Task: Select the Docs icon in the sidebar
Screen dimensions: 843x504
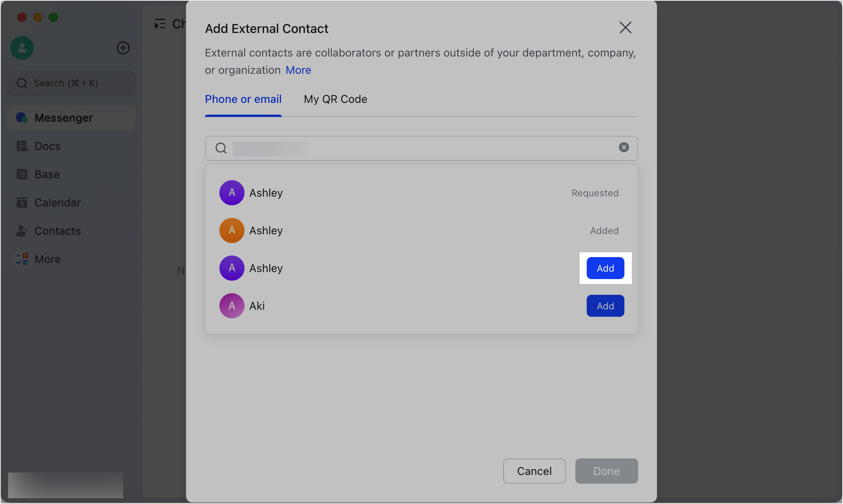Action: (x=22, y=146)
